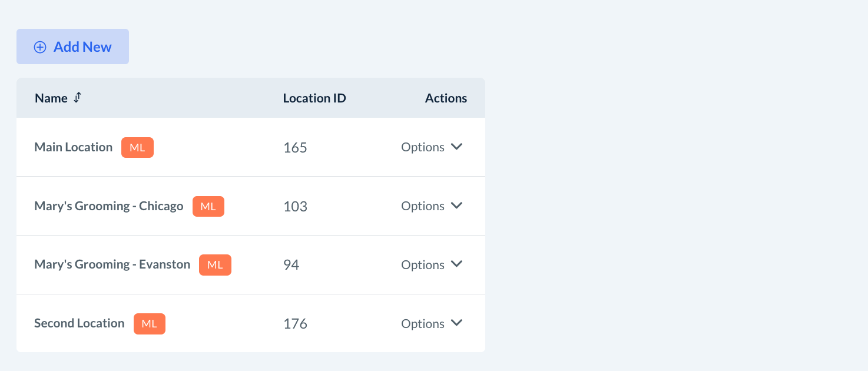Select Mary's Grooming - Evanston name
Screen dimensions: 868x371
[x=112, y=264]
